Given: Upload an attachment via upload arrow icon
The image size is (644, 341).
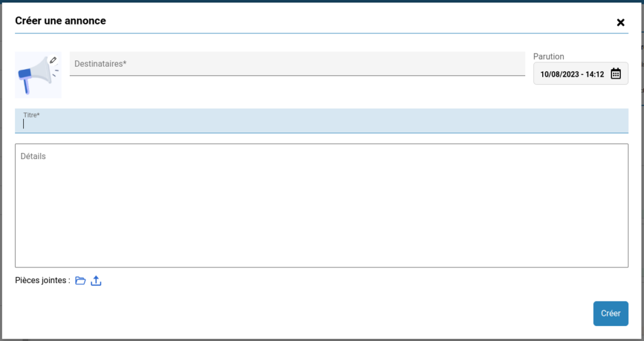Looking at the screenshot, I should 96,281.
